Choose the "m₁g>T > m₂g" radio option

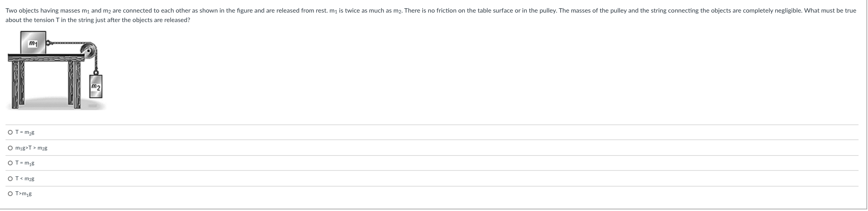10,148
